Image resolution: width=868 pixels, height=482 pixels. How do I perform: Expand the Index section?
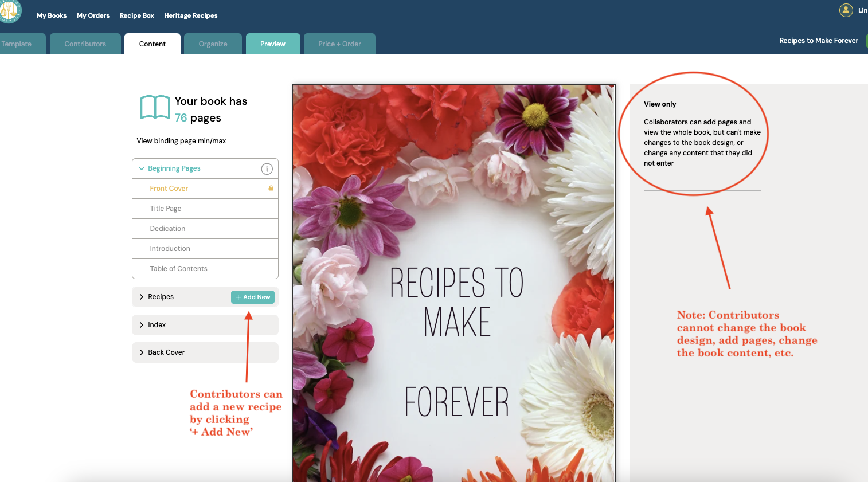pos(157,324)
